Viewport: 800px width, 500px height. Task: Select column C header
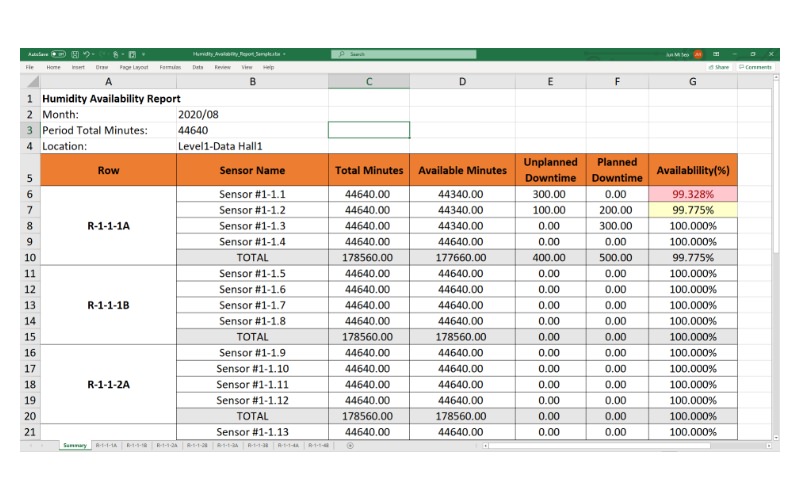pos(368,81)
